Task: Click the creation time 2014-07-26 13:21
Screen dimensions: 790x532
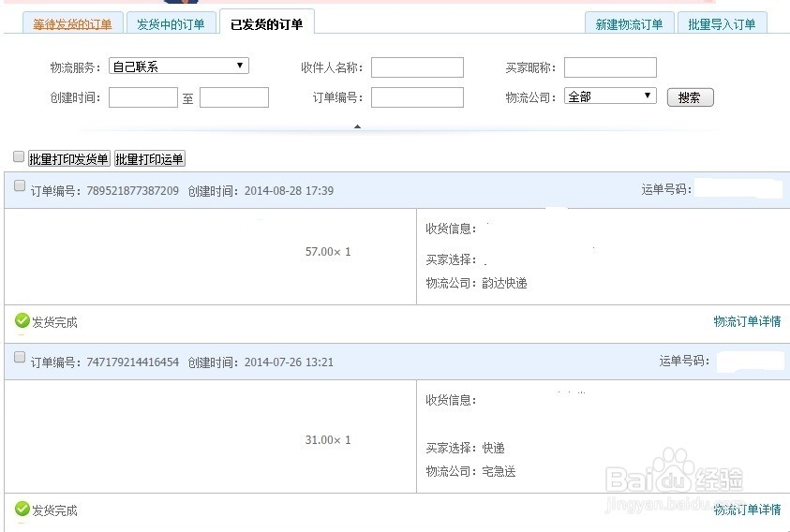Action: 289,362
